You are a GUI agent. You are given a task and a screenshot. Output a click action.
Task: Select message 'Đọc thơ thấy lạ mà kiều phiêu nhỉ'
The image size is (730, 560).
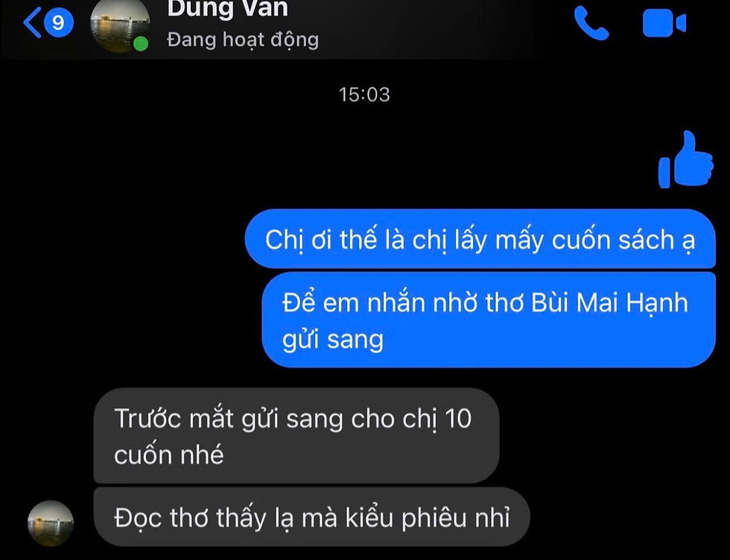[x=311, y=517]
